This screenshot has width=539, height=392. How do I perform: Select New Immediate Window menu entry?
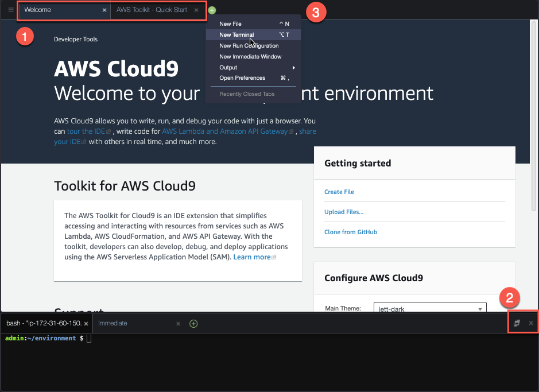coord(253,57)
